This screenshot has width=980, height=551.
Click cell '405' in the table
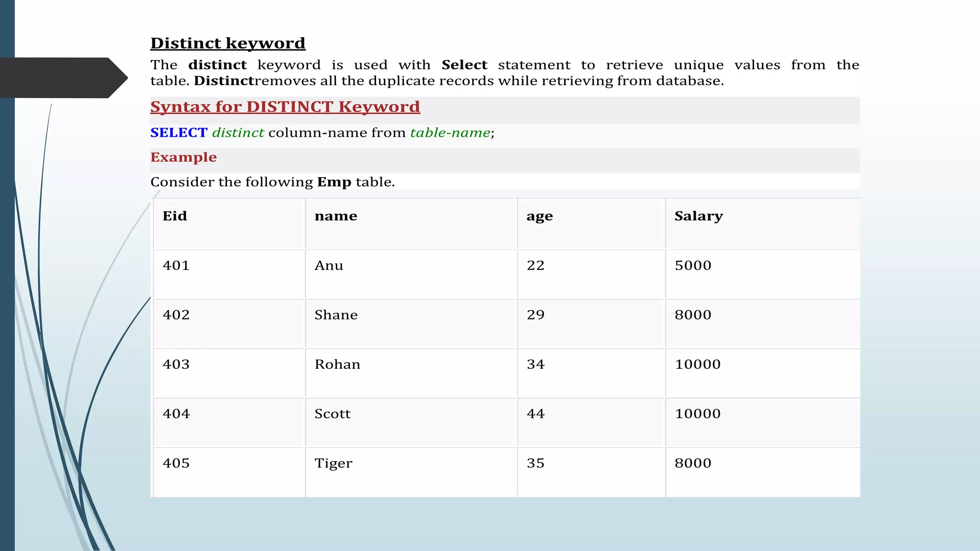pyautogui.click(x=229, y=473)
